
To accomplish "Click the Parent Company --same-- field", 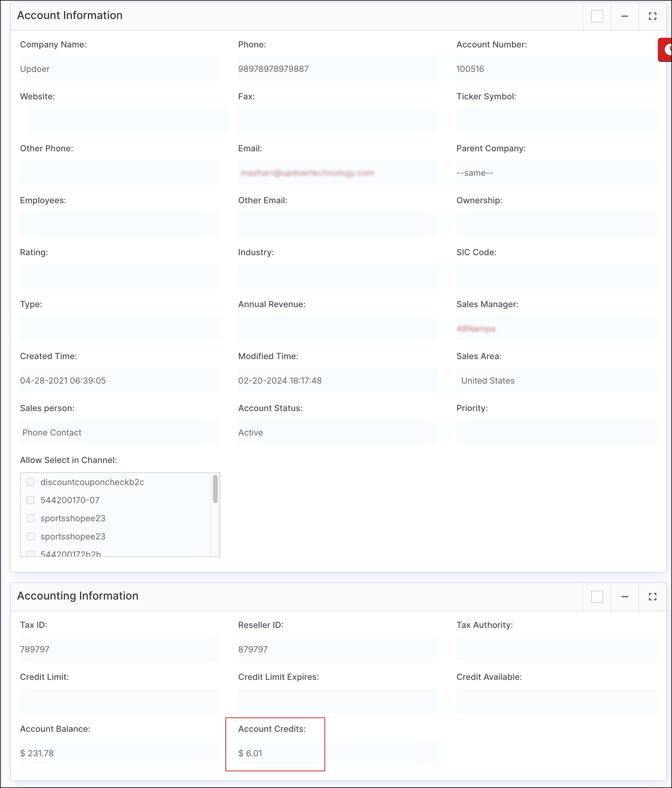I will click(556, 173).
